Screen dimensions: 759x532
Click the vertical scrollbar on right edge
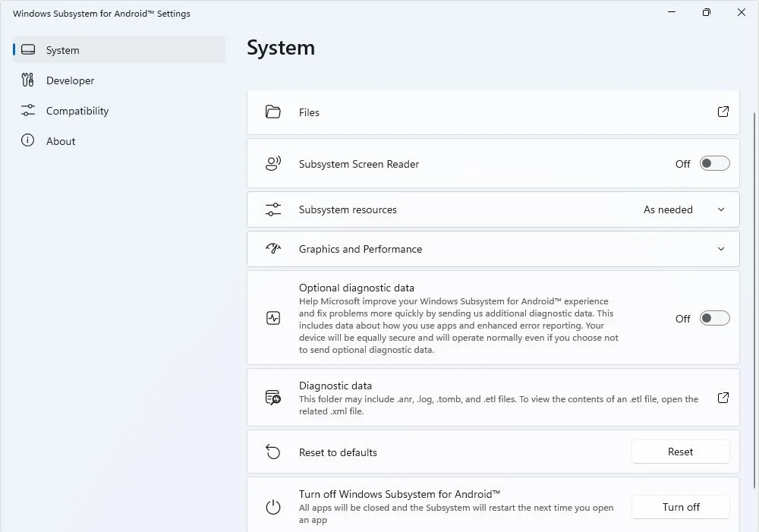(754, 300)
